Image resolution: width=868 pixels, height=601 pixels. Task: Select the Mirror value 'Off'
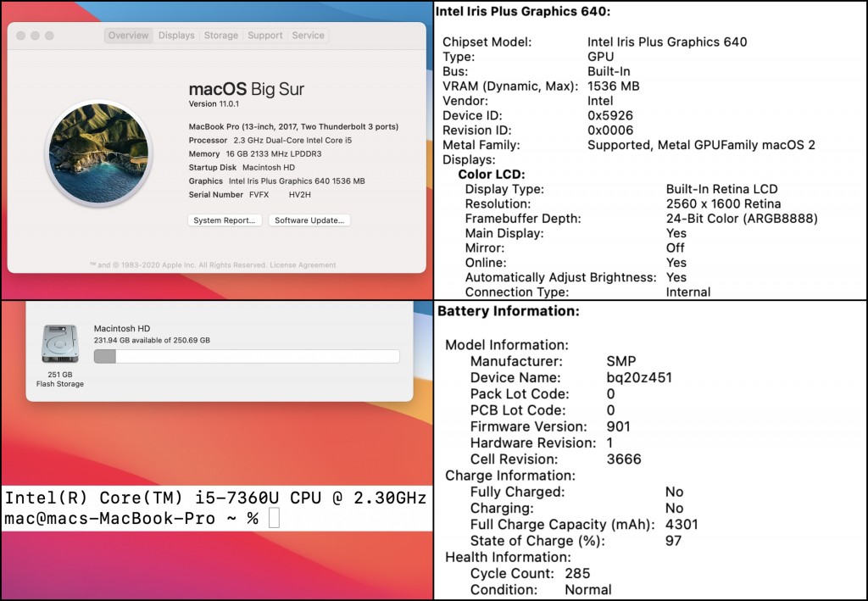pyautogui.click(x=675, y=248)
